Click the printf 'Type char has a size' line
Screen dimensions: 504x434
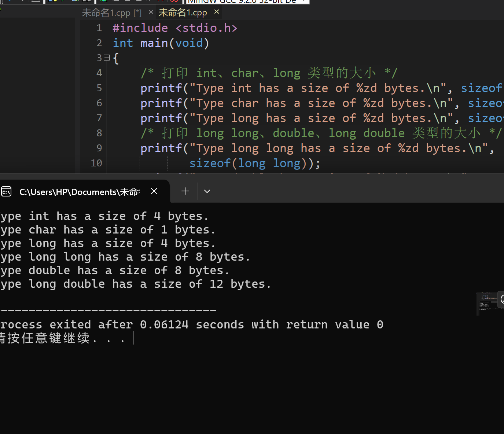coord(322,103)
